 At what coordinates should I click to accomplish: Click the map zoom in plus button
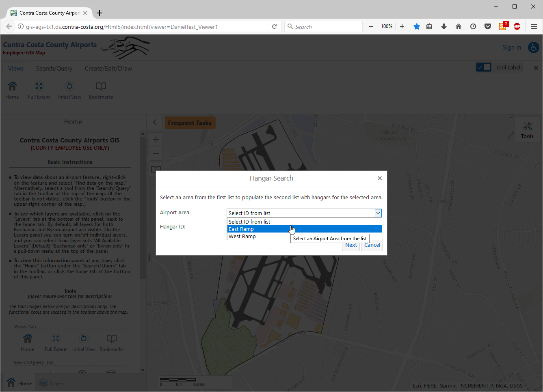pos(156,140)
